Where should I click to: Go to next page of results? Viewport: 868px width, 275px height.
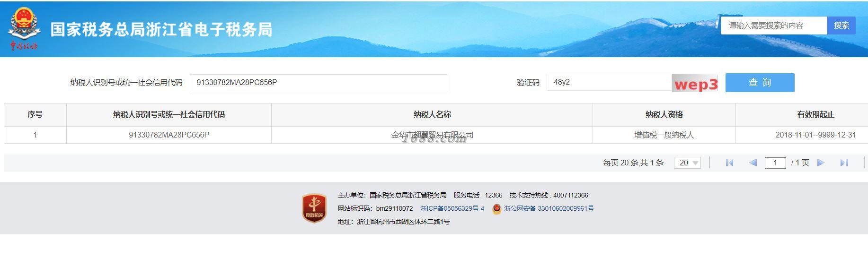(821, 163)
